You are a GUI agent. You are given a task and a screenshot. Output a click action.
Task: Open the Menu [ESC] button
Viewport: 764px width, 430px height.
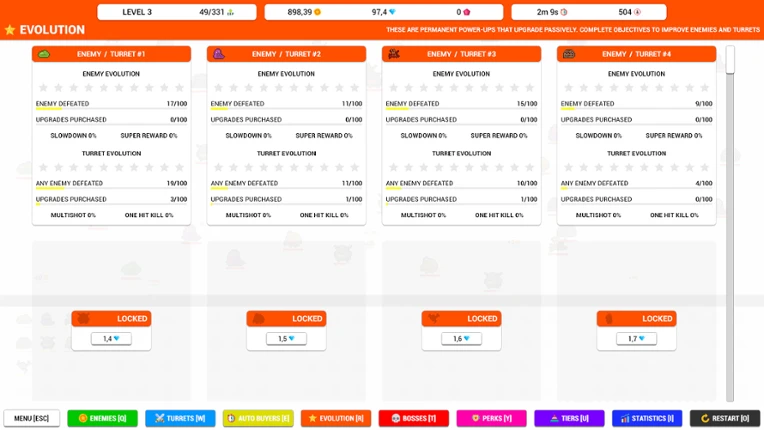(x=32, y=418)
